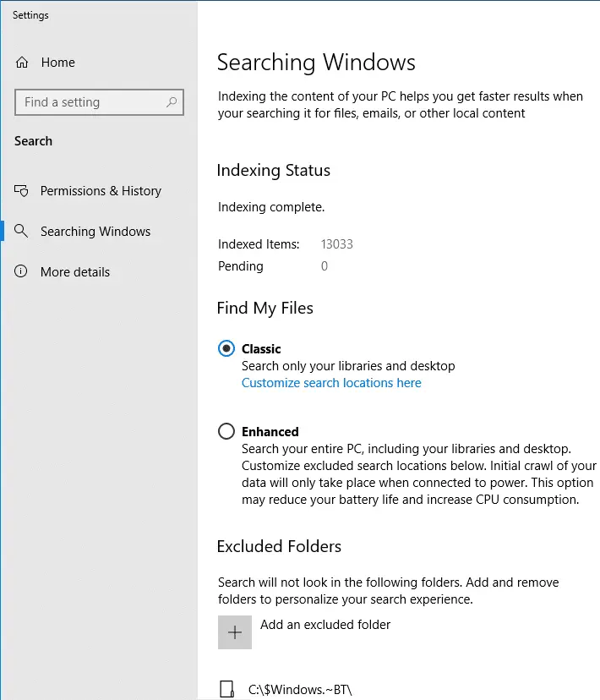Click Add an excluded folder label
Viewport: 600px width, 700px height.
point(325,625)
